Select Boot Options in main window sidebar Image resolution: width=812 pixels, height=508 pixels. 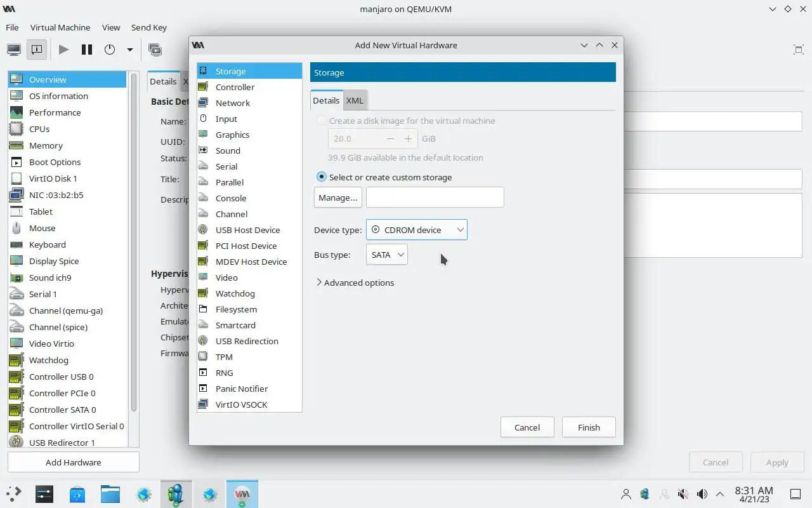click(x=67, y=162)
